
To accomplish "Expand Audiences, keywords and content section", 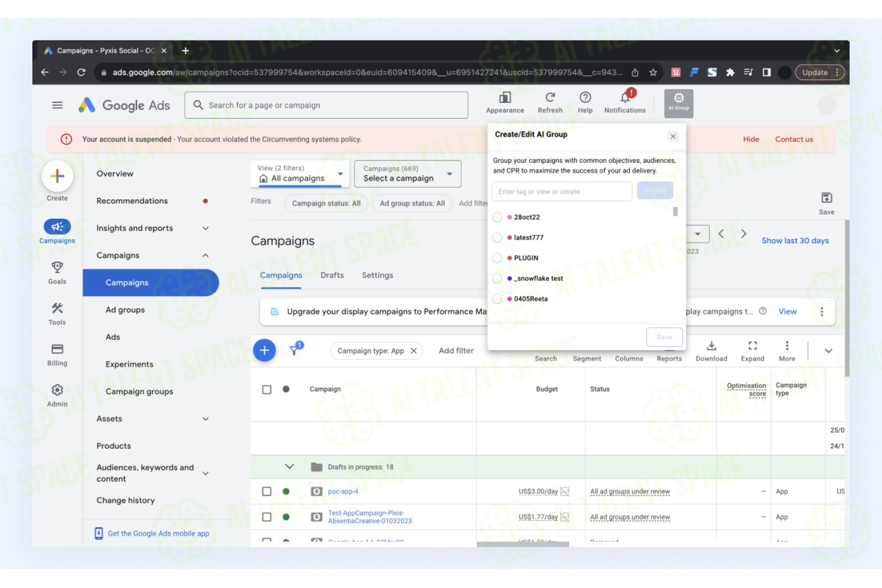I will point(205,473).
